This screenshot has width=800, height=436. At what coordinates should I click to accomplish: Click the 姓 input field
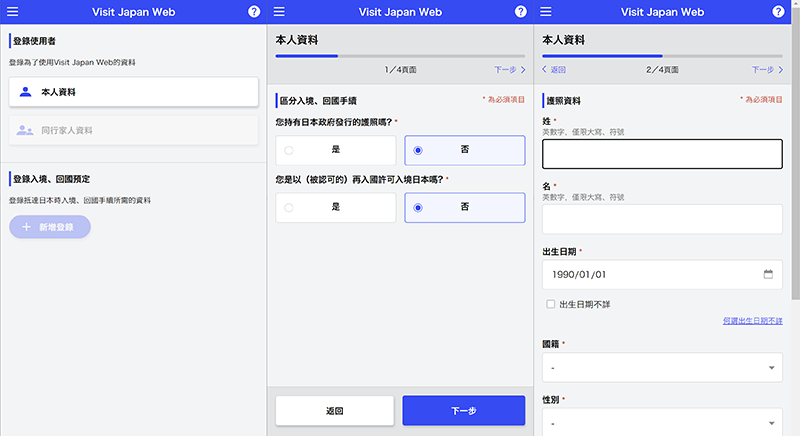pyautogui.click(x=662, y=154)
